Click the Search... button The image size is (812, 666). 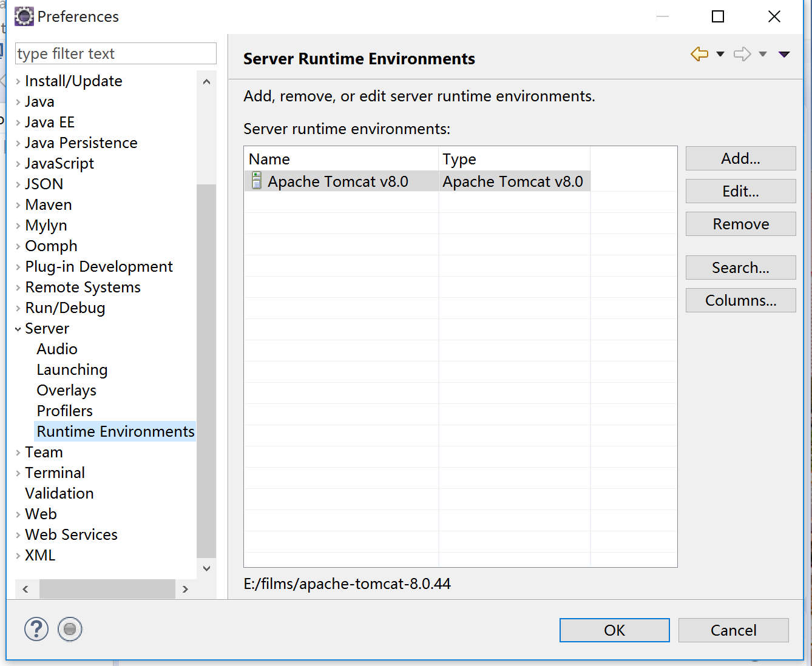tap(740, 267)
